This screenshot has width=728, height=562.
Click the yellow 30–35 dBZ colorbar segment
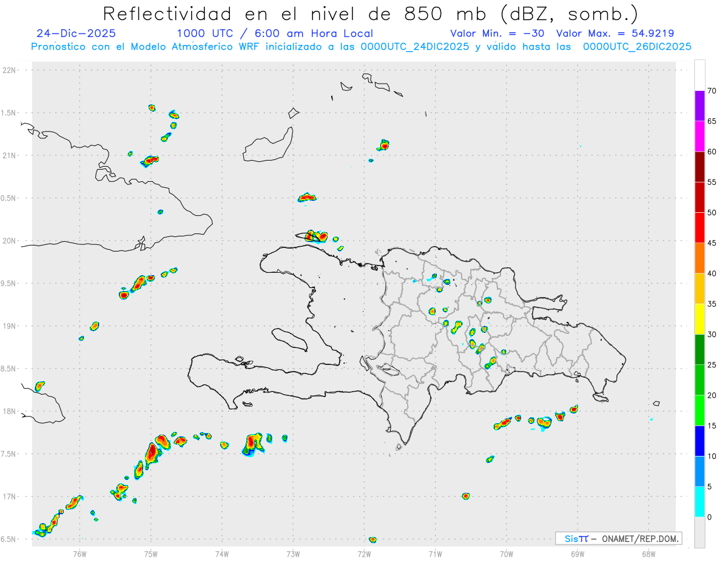699,319
